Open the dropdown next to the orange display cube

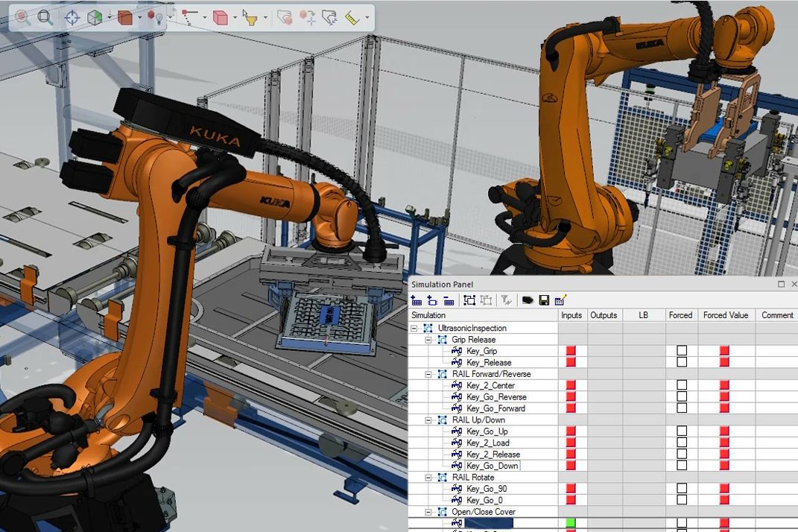pyautogui.click(x=139, y=19)
